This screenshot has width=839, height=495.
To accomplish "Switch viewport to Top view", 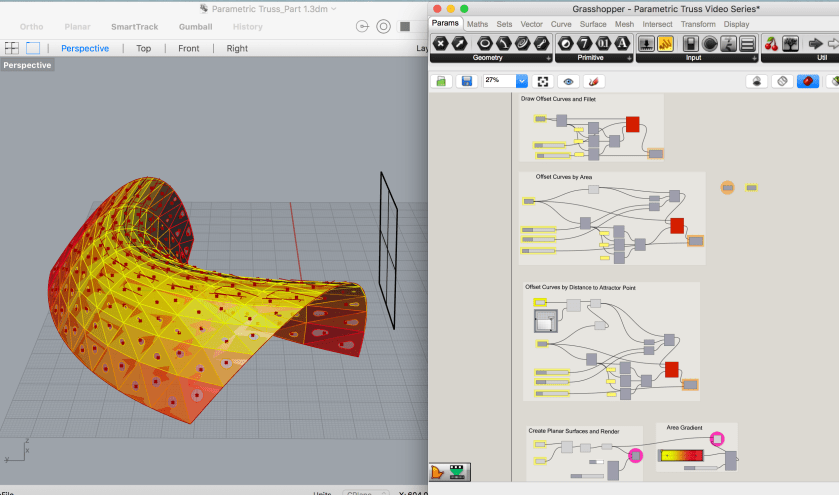I will [144, 48].
